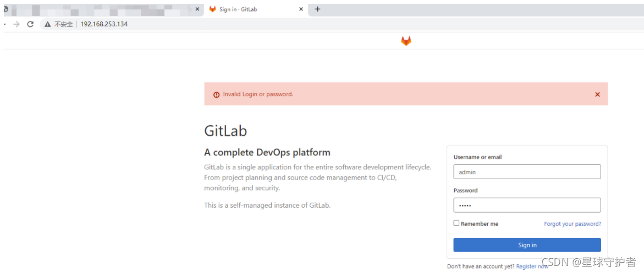Focus the Password field

(527, 205)
